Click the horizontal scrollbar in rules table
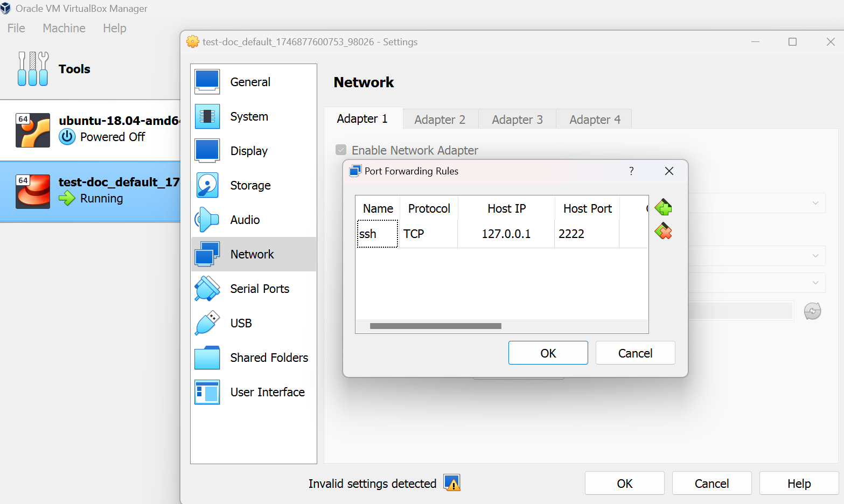The width and height of the screenshot is (844, 504). tap(436, 326)
